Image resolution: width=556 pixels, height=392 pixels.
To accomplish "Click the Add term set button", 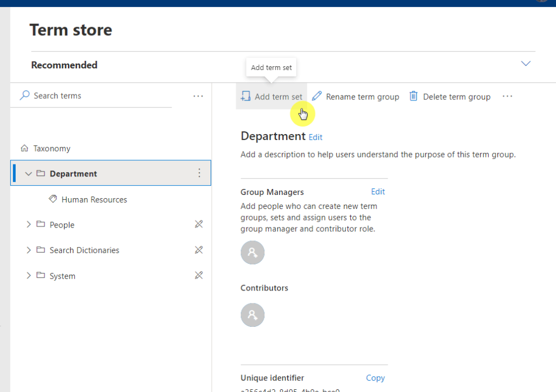I will click(271, 97).
